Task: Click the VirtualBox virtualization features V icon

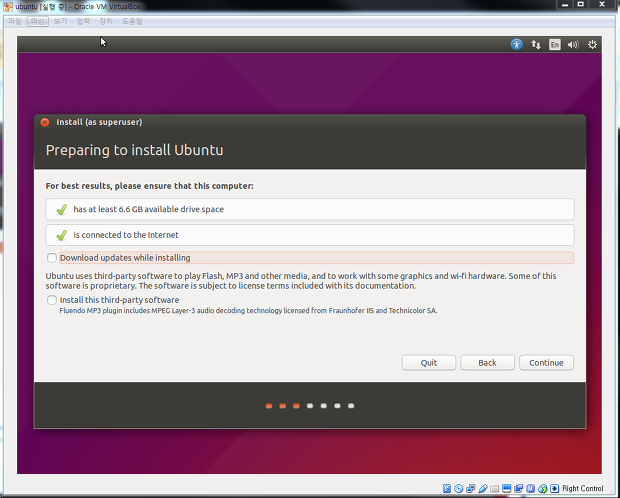Action: pos(531,489)
